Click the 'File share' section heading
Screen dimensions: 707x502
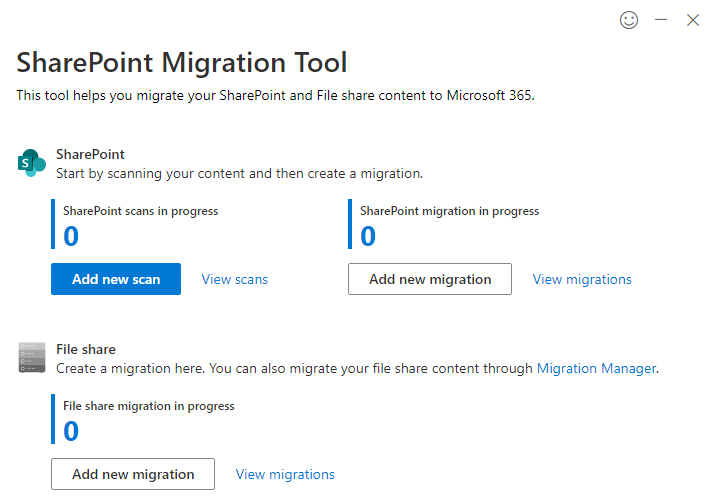(86, 350)
